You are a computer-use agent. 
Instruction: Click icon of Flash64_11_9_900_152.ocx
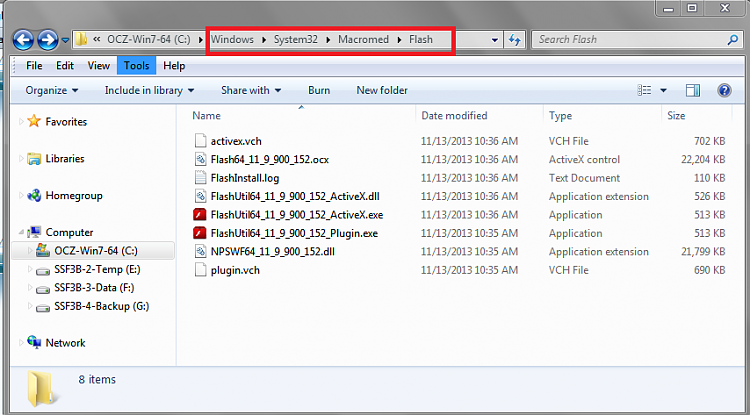tap(200, 159)
